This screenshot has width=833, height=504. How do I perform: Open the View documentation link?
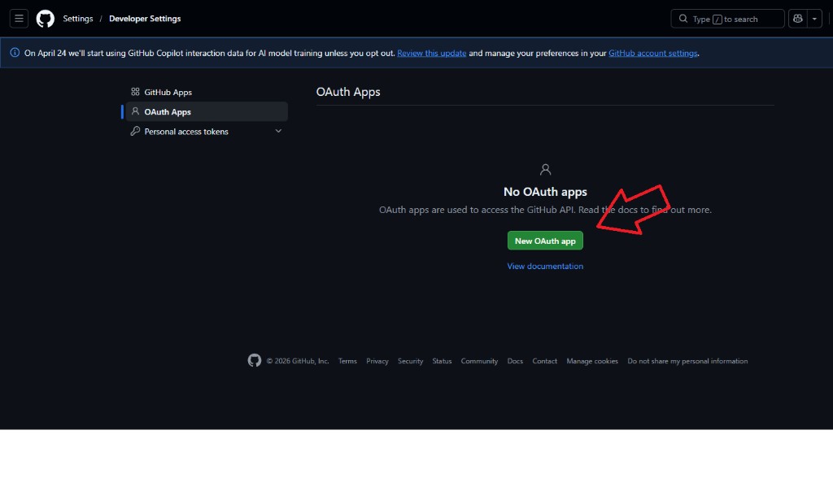[x=545, y=266]
